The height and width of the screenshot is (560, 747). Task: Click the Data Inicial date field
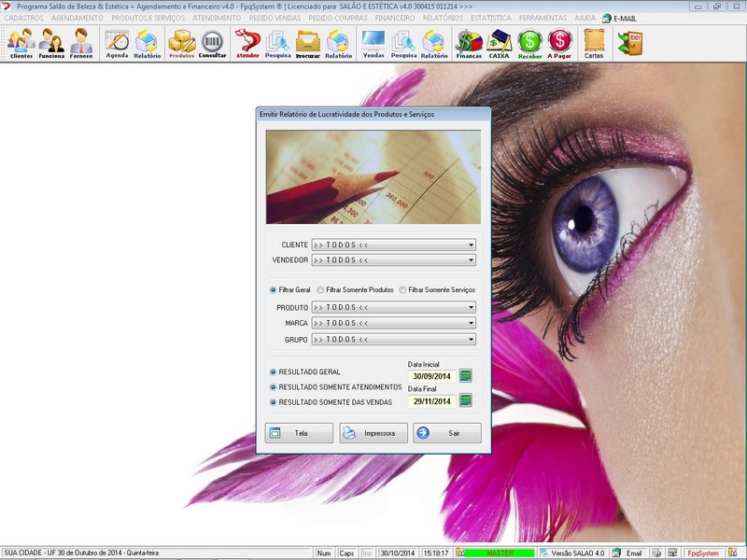431,376
